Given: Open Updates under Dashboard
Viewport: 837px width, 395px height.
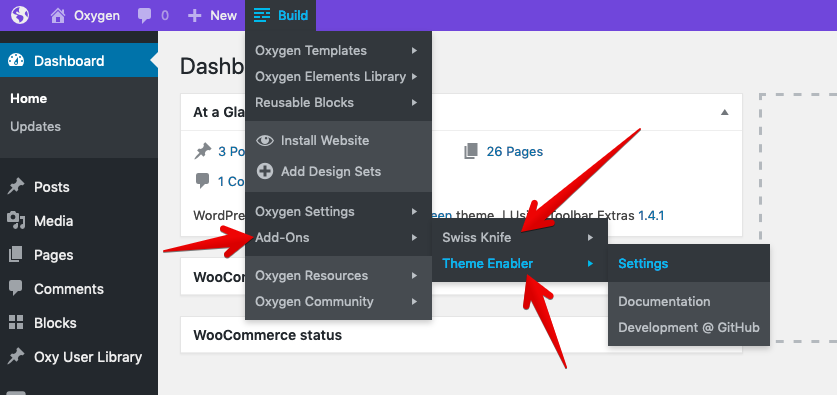Looking at the screenshot, I should click(36, 127).
